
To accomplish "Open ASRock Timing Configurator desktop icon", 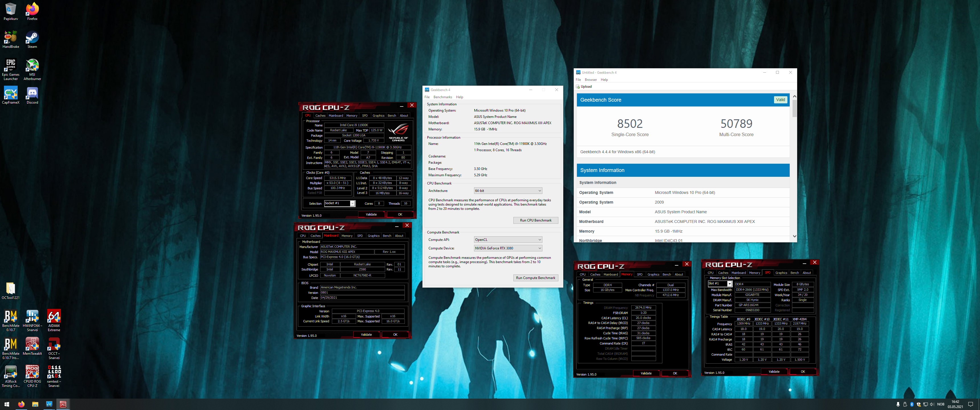I will 11,376.
